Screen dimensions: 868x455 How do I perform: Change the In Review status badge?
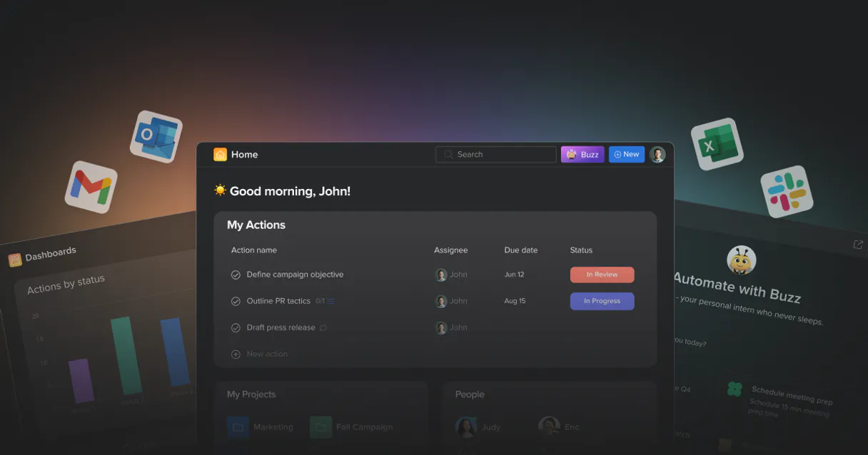[602, 275]
